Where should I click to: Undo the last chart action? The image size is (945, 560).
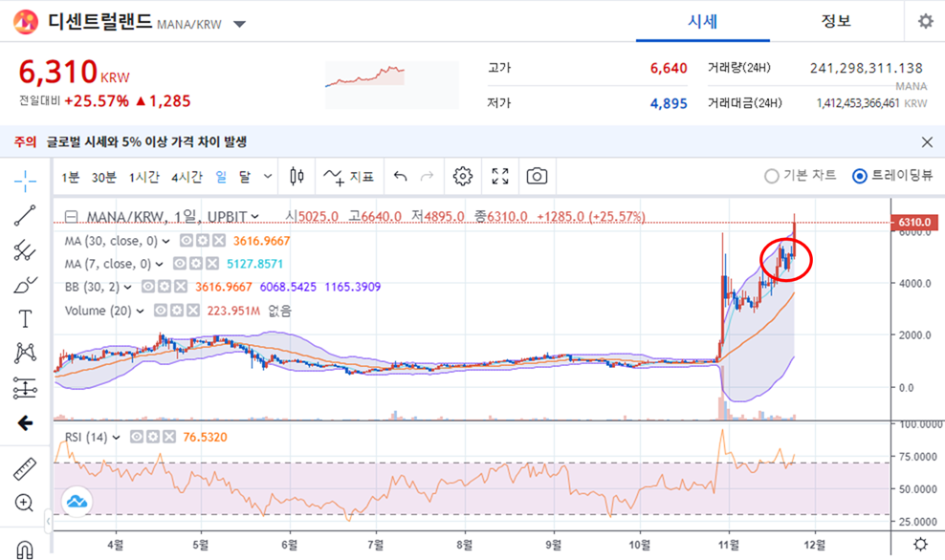pyautogui.click(x=400, y=177)
